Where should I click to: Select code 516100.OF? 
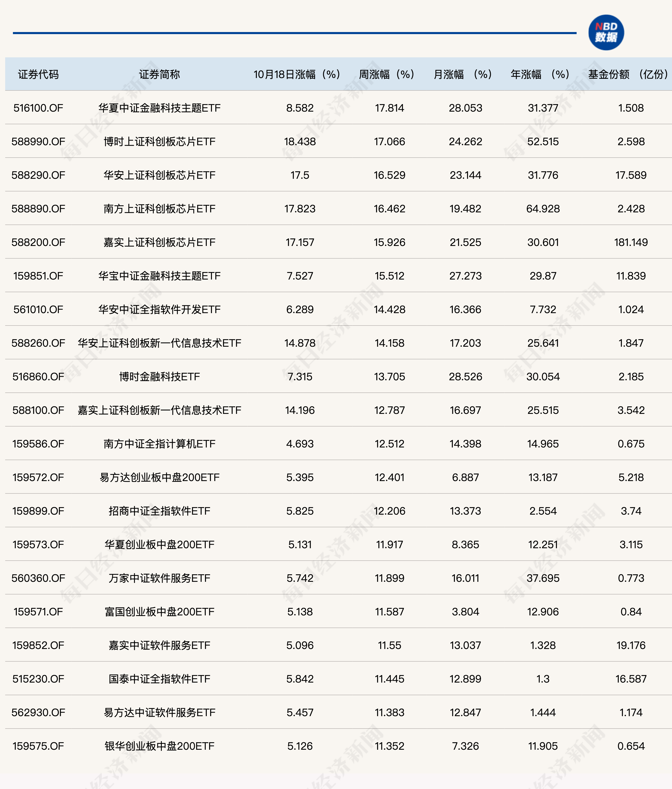coord(38,108)
